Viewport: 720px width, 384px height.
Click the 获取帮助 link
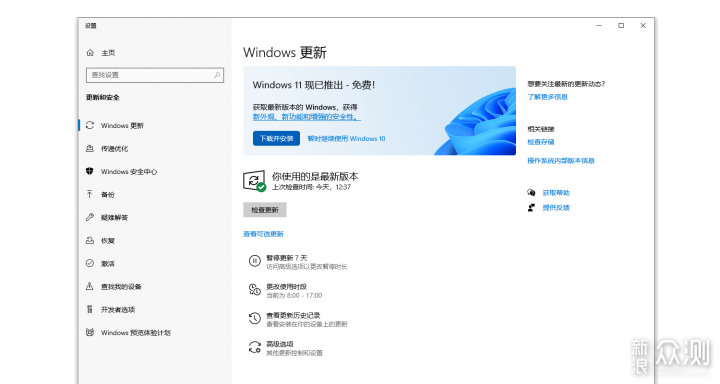pos(556,193)
